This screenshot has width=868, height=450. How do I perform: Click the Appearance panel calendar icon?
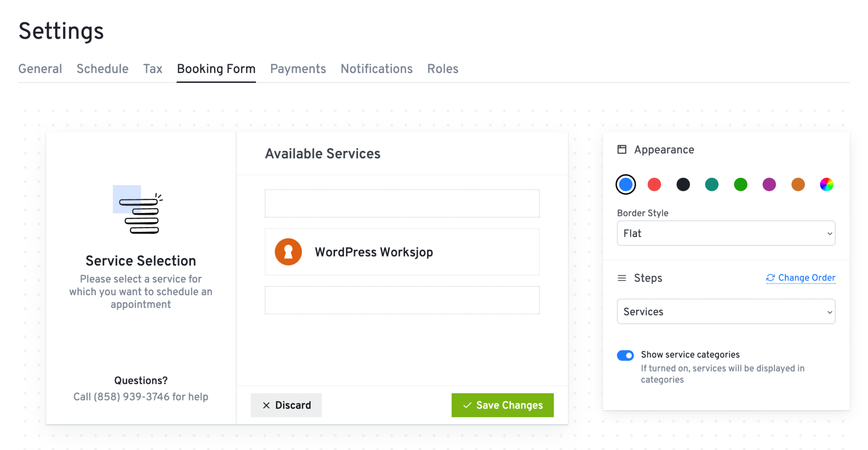point(622,149)
